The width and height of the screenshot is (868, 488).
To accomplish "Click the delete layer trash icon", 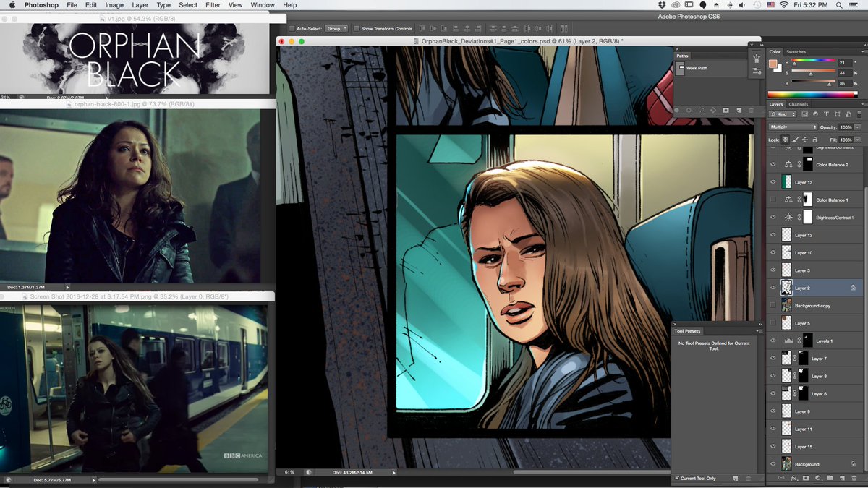I will (854, 478).
